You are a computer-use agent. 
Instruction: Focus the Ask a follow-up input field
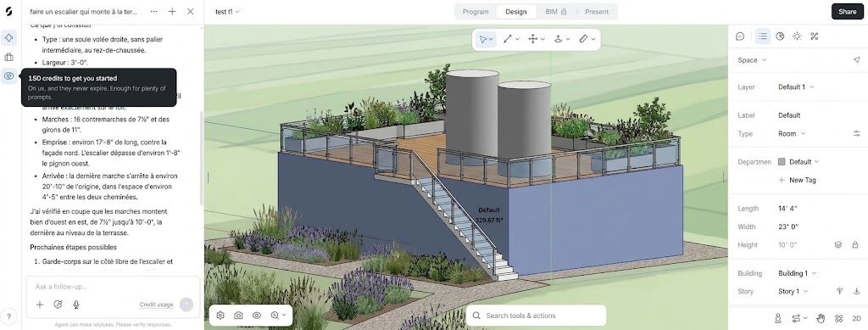tap(113, 287)
